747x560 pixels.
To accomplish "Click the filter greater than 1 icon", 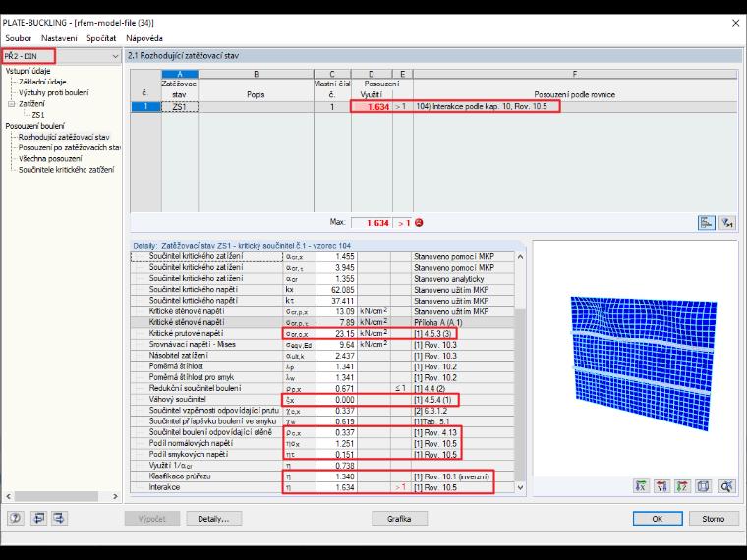I will point(727,222).
